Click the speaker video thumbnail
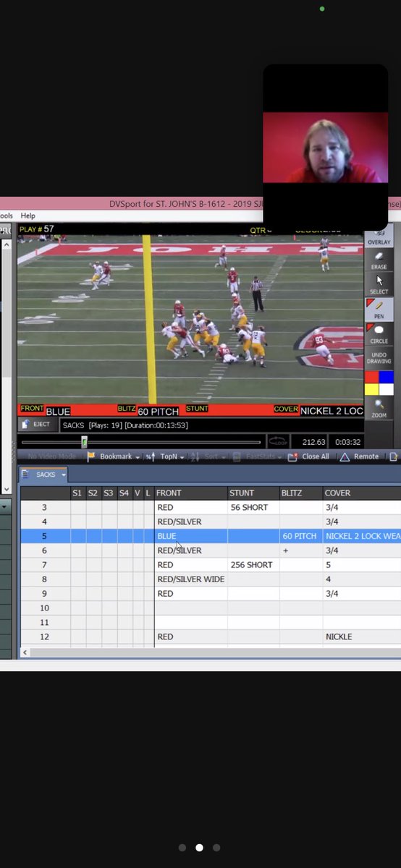 tap(325, 147)
